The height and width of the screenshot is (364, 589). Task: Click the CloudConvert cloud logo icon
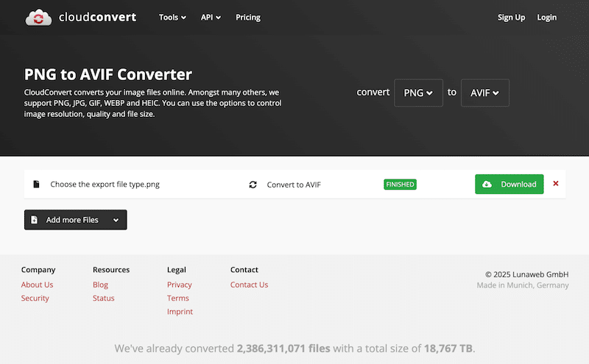(x=38, y=18)
